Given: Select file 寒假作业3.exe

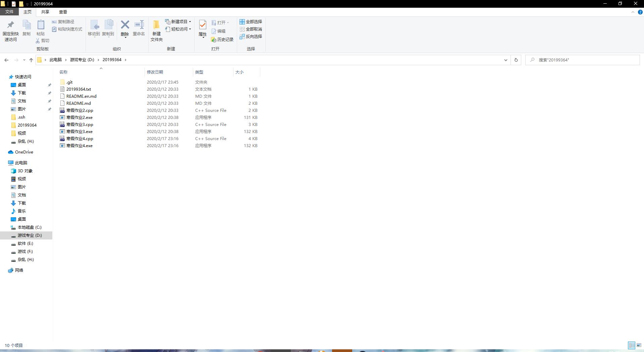Looking at the screenshot, I should coord(159,132).
